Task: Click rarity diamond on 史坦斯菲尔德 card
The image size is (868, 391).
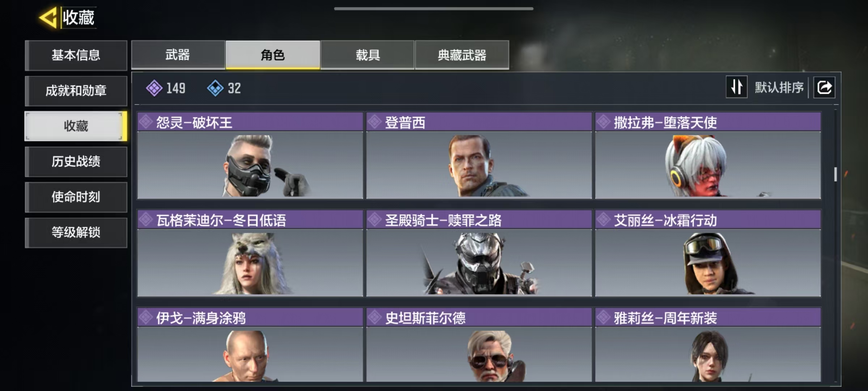Action: (375, 318)
